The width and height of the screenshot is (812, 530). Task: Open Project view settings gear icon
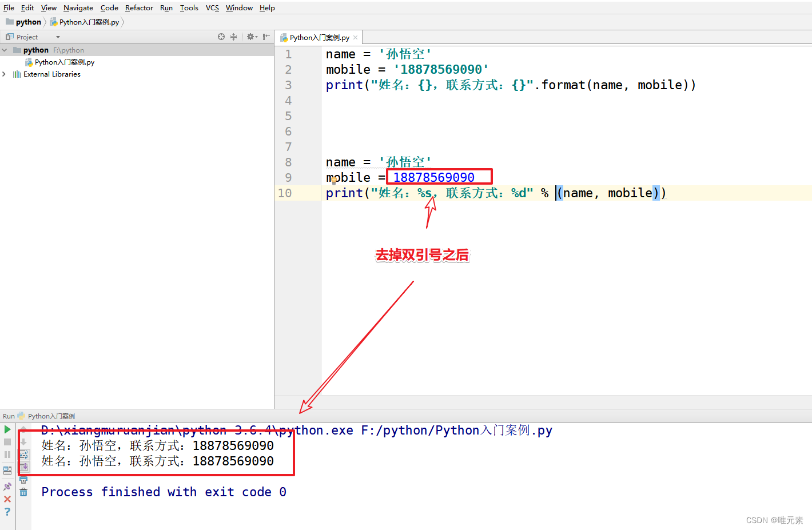252,37
